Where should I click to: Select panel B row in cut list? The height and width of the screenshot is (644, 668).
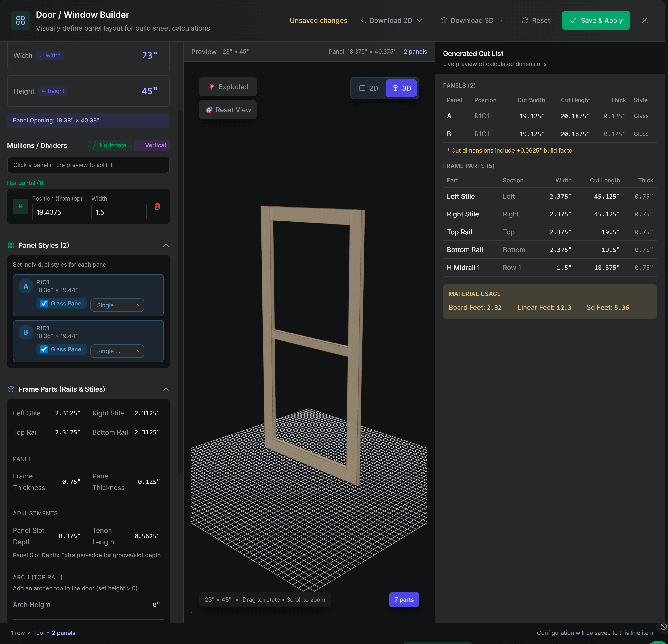[x=550, y=134]
